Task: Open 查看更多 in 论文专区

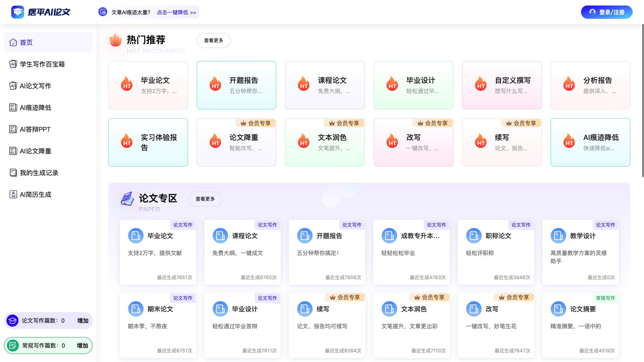Action: click(205, 199)
